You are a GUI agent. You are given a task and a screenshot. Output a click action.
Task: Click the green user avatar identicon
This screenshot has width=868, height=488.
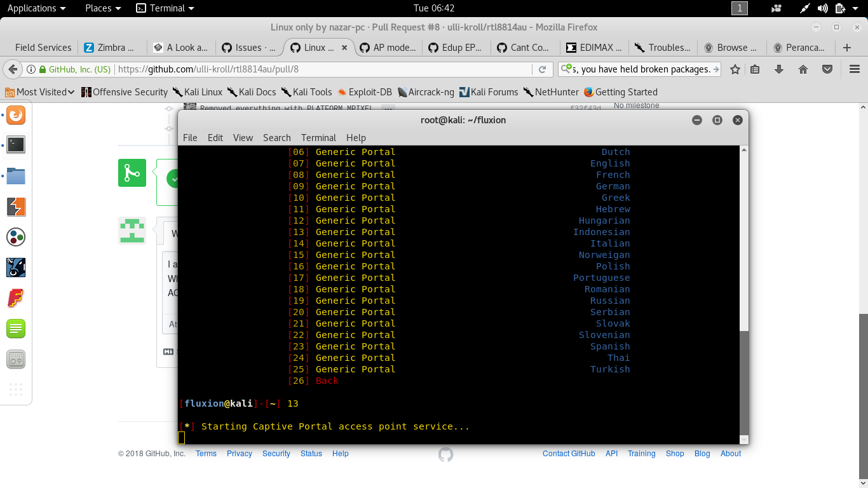132,231
